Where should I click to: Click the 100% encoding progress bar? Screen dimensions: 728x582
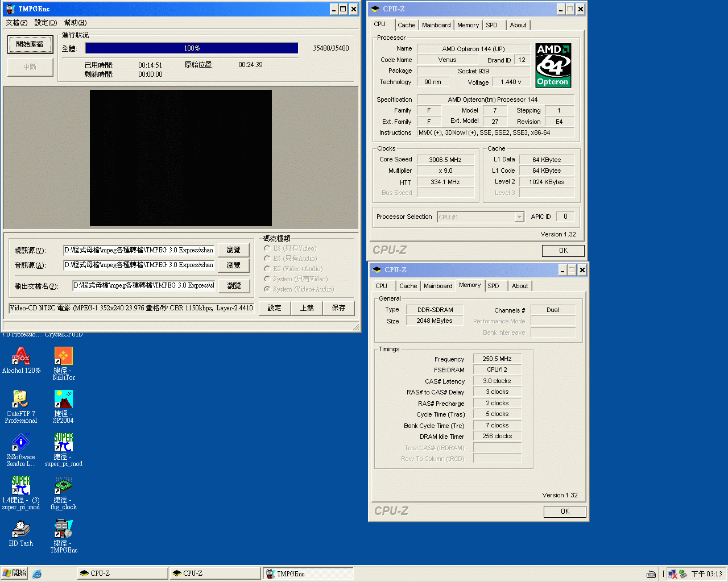click(x=192, y=48)
